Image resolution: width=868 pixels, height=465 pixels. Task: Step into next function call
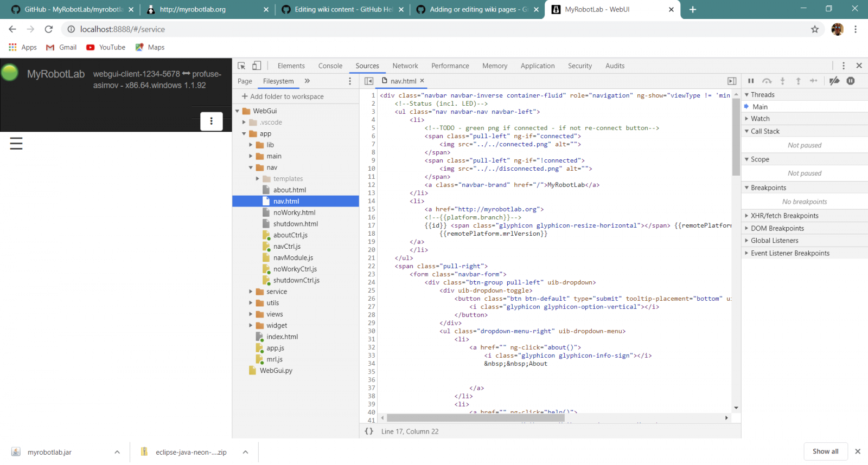782,81
